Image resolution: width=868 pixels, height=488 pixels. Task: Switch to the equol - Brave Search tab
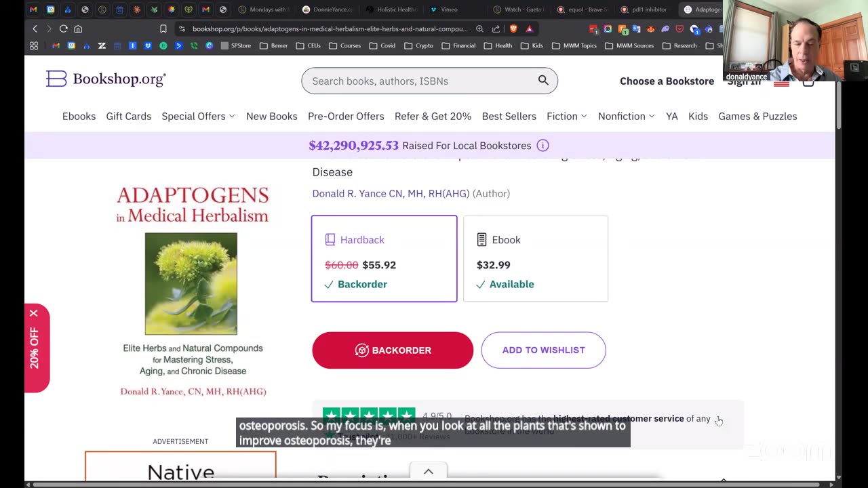click(x=583, y=9)
